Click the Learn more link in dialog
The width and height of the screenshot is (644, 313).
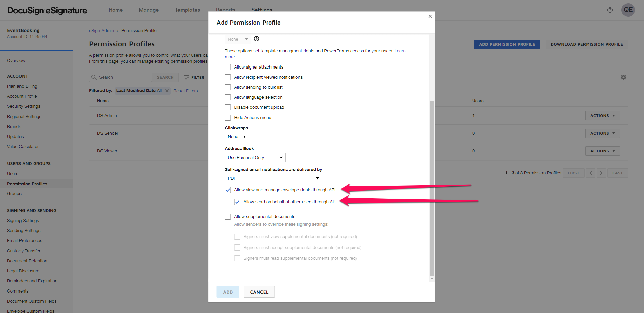[400, 51]
